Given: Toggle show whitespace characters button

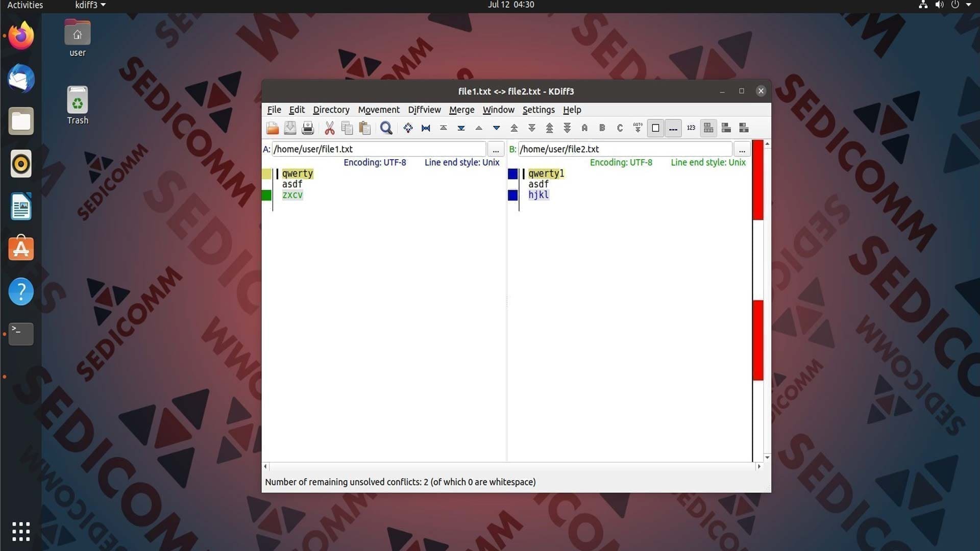Looking at the screenshot, I should 655,128.
